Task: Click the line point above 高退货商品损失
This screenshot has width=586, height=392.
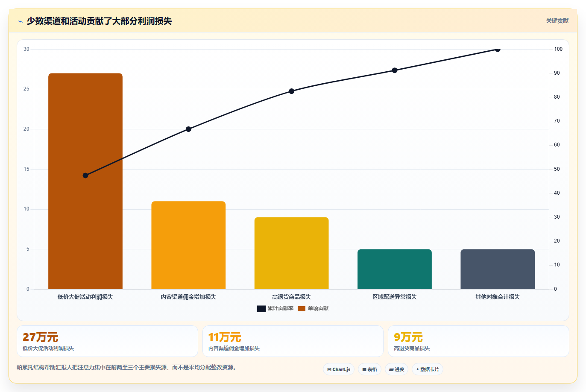Action: pyautogui.click(x=292, y=91)
